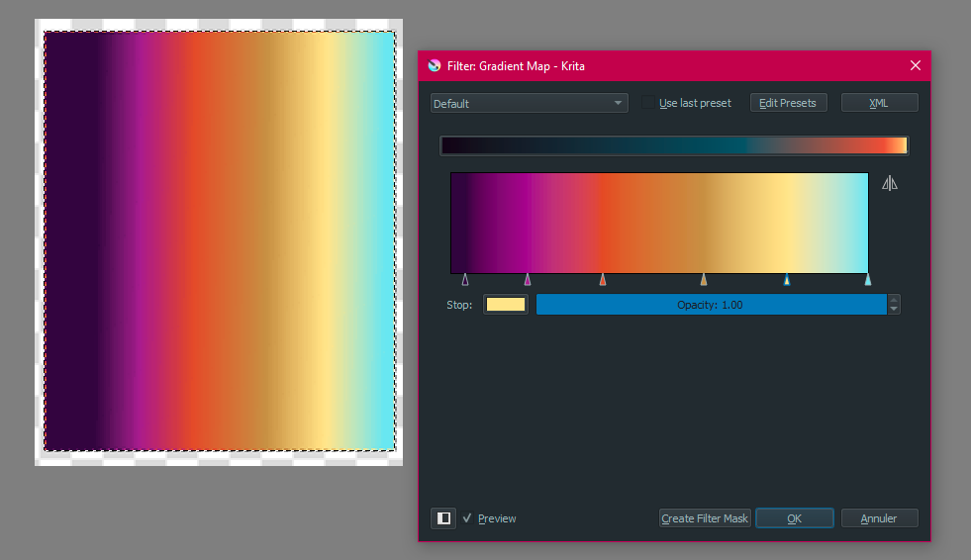The image size is (971, 560).
Task: Click the flip gradient mirror icon
Action: [889, 183]
